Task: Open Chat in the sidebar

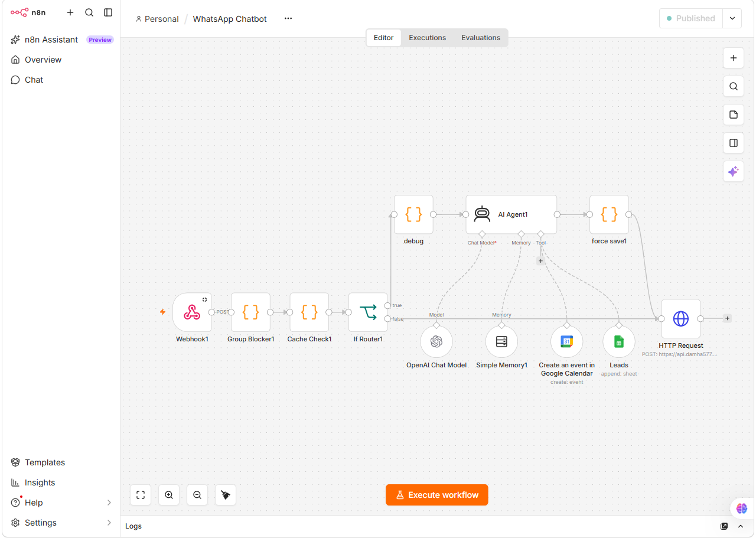Action: (x=61, y=80)
